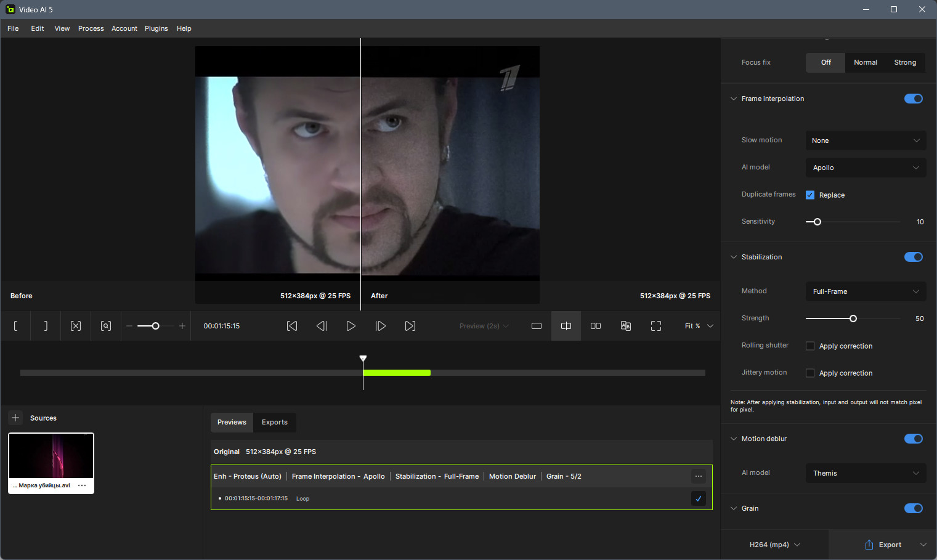This screenshot has height=560, width=937.
Task: Play the video preview
Action: [x=351, y=326]
